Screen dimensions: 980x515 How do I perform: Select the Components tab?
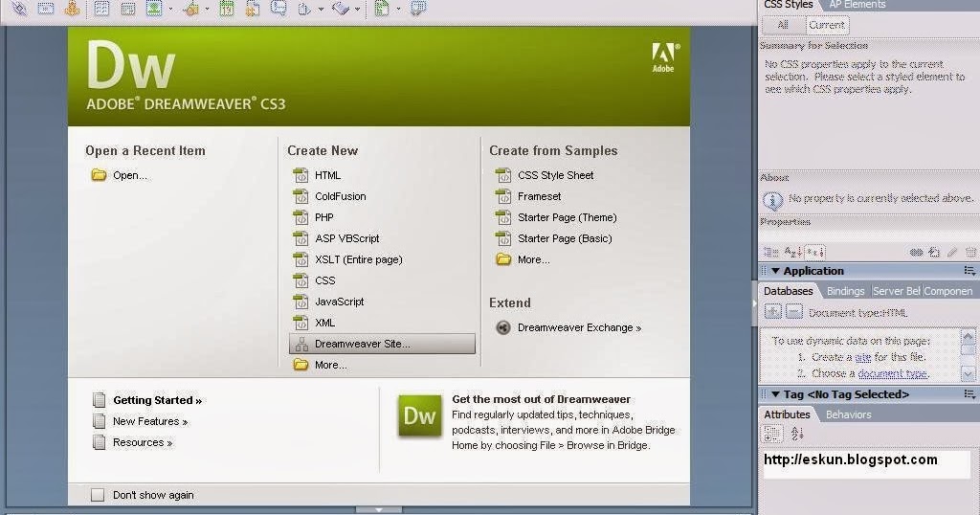click(x=948, y=291)
